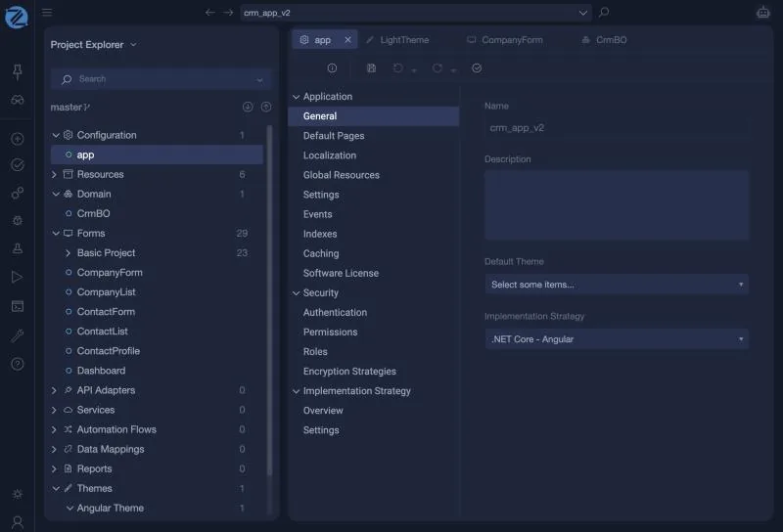Click the search magnifier beside address bar
The image size is (783, 532).
pos(604,12)
